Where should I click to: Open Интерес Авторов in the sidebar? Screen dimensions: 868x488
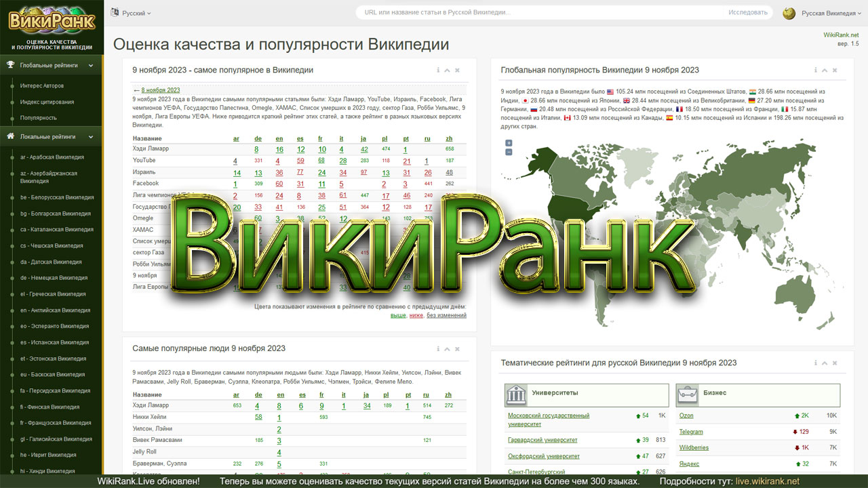coord(42,85)
